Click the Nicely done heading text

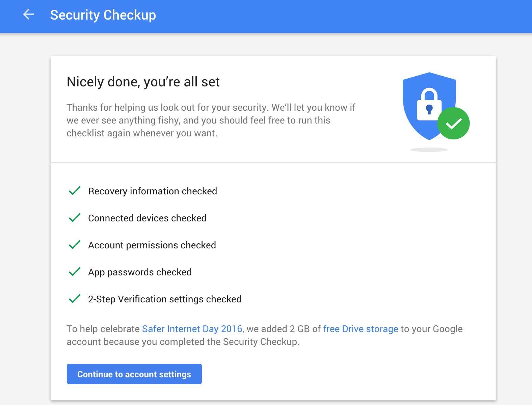[x=143, y=82]
